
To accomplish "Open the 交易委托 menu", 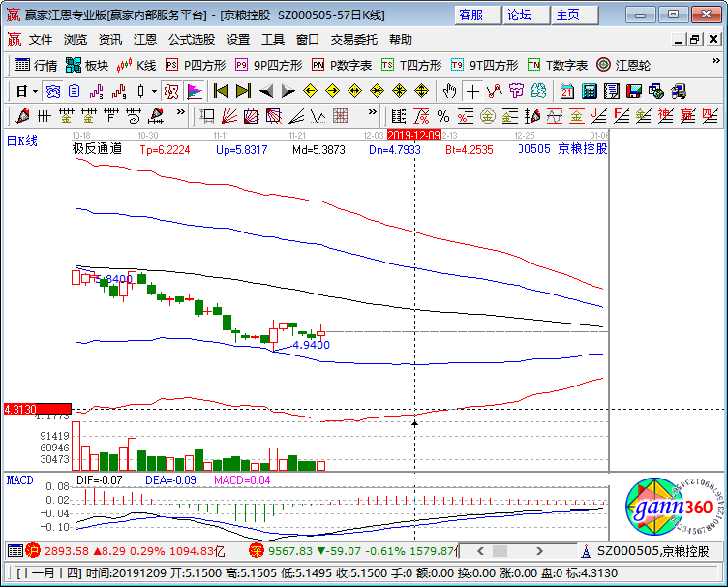I will point(353,40).
